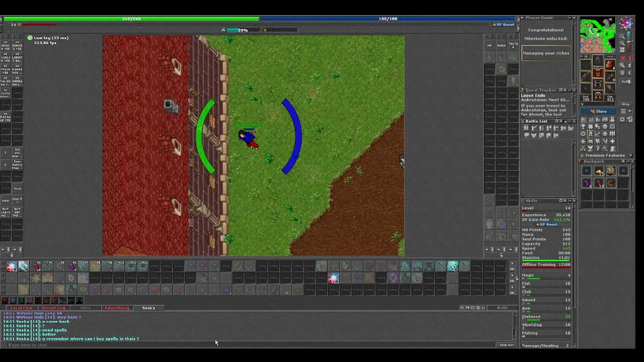This screenshot has height=362, width=644.
Task: Open the Advertising chat tab
Action: [x=117, y=308]
